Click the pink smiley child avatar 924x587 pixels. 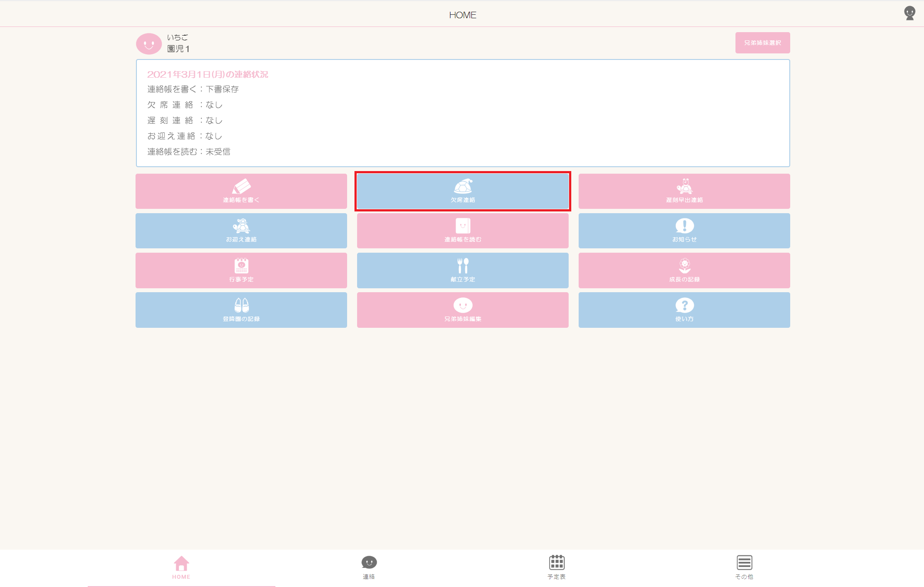[x=149, y=44]
